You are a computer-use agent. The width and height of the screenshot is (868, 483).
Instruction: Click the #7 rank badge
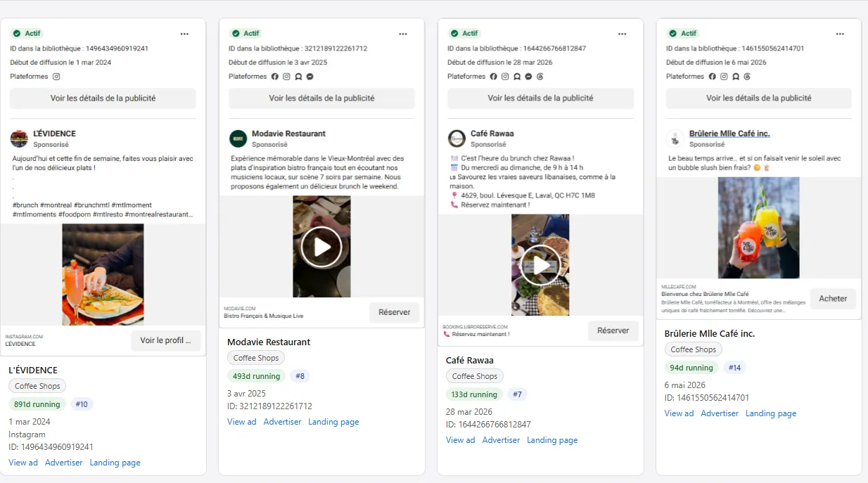517,394
